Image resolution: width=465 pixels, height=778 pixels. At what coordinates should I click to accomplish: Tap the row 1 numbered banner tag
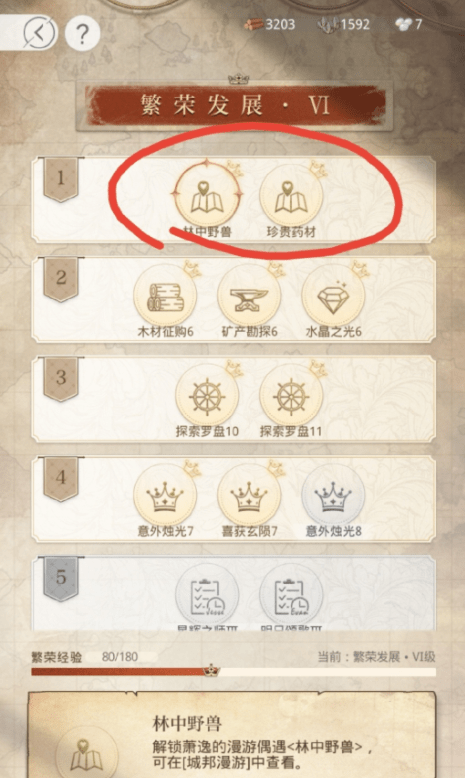tap(61, 179)
